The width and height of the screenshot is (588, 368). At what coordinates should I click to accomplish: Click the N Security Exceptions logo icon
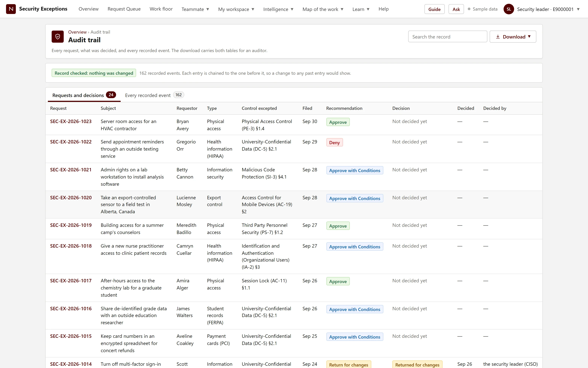point(11,9)
